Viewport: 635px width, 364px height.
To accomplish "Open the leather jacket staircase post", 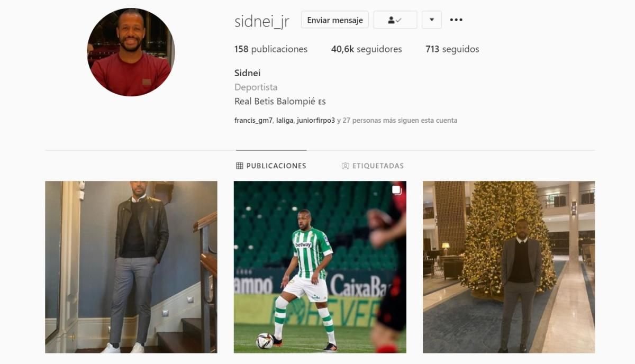I will pos(131,267).
